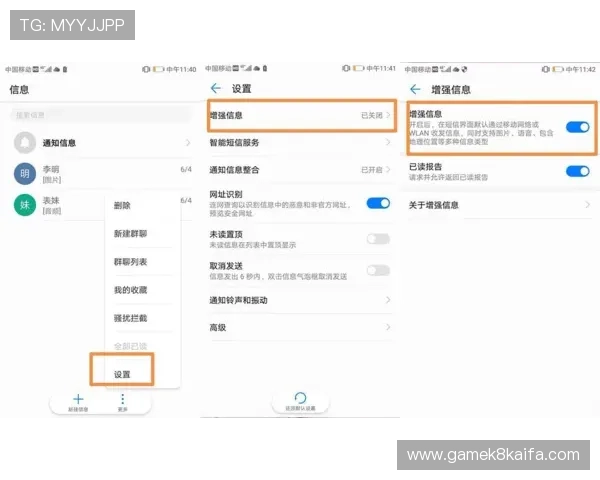The image size is (600, 480).
Task: Select 群聊列表 from the popup menu
Action: click(130, 262)
